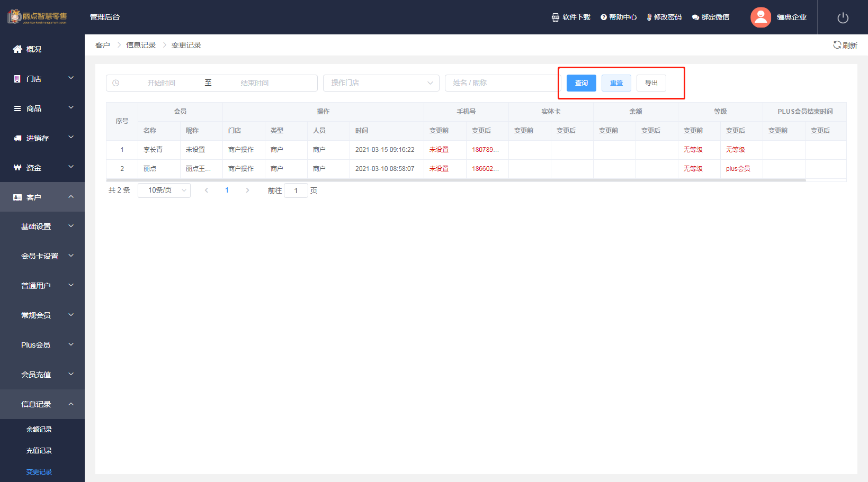Viewport: 868px width, 482px height.
Task: Click the PLUS会员结束时间 column header
Action: (805, 112)
